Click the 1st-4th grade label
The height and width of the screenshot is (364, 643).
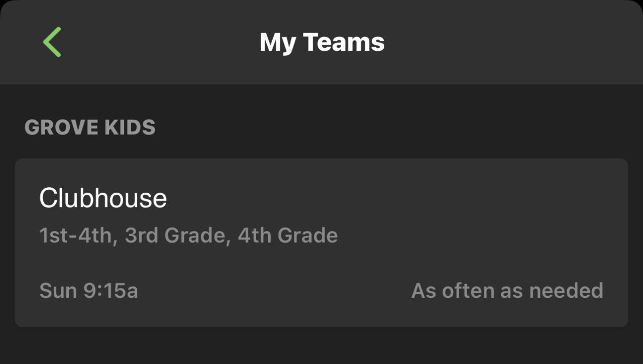coord(75,235)
